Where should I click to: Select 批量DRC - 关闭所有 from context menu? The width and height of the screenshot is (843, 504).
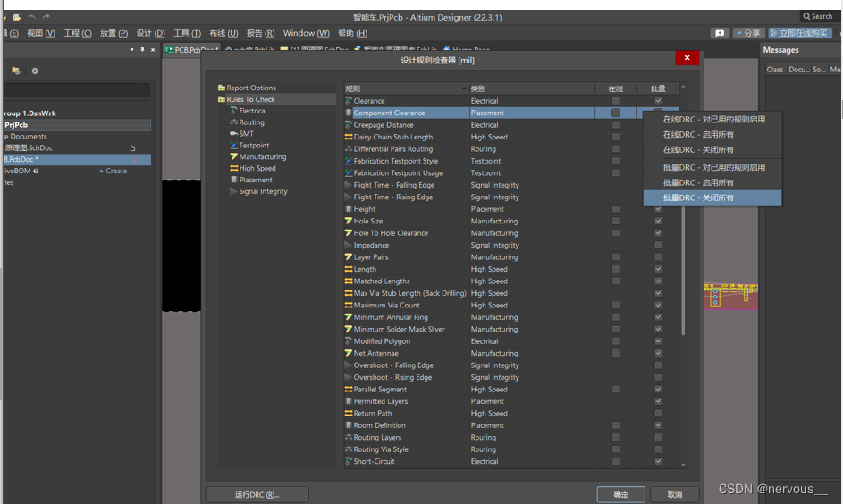[x=698, y=197]
